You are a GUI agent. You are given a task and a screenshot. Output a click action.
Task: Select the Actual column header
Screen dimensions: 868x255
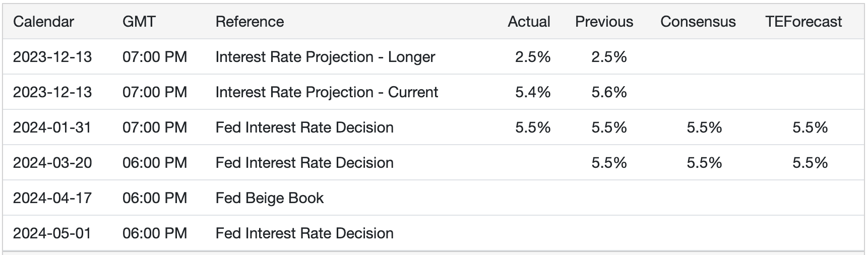[x=529, y=22]
